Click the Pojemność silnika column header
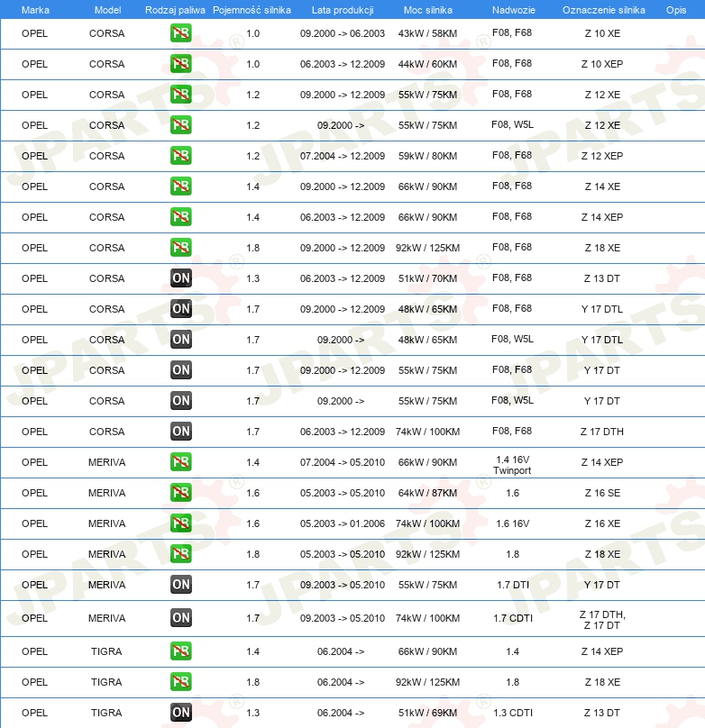Viewport: 705px width, 728px height. (252, 10)
